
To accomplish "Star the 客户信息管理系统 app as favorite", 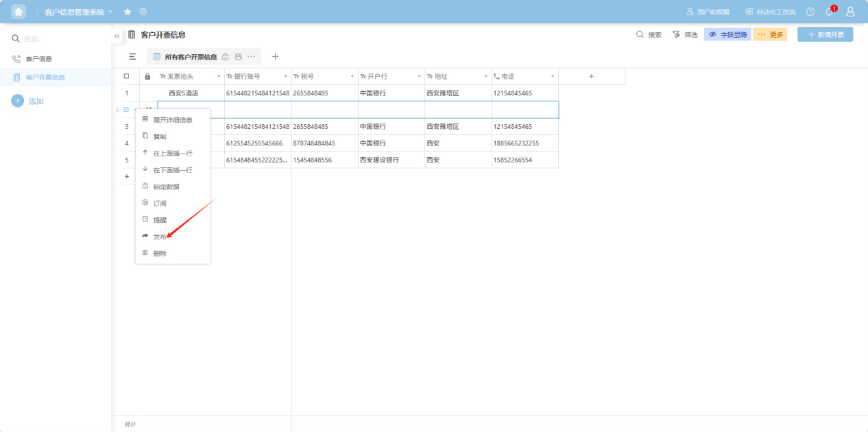I will [128, 12].
